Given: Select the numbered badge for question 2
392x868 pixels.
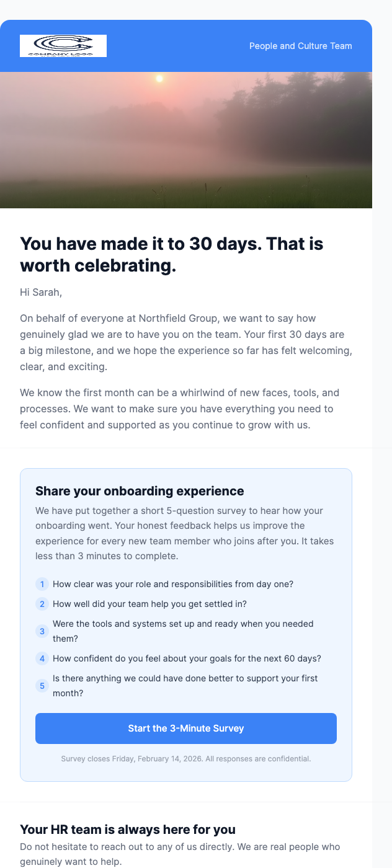Looking at the screenshot, I should click(42, 604).
